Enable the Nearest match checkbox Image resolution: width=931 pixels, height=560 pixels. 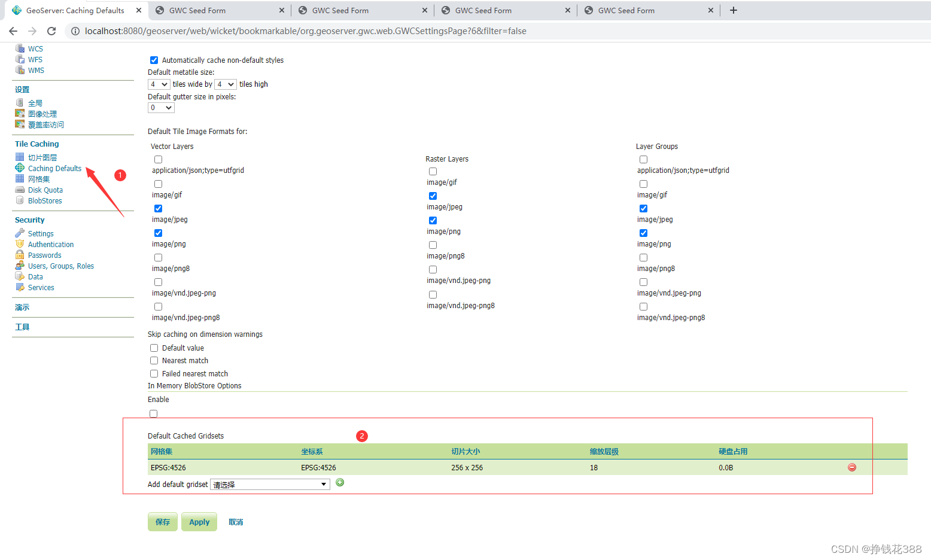pos(154,360)
